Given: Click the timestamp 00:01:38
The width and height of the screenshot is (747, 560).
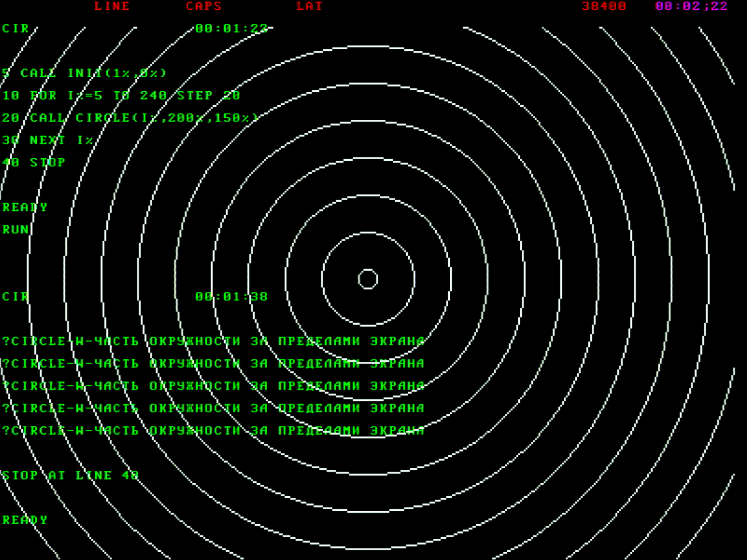Looking at the screenshot, I should click(232, 297).
